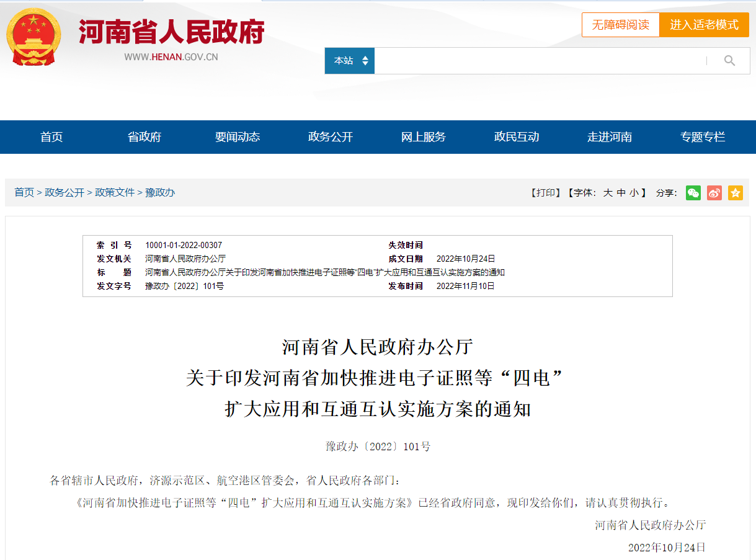Open the 专题专栏 menu entry
The width and height of the screenshot is (756, 560).
coord(702,136)
